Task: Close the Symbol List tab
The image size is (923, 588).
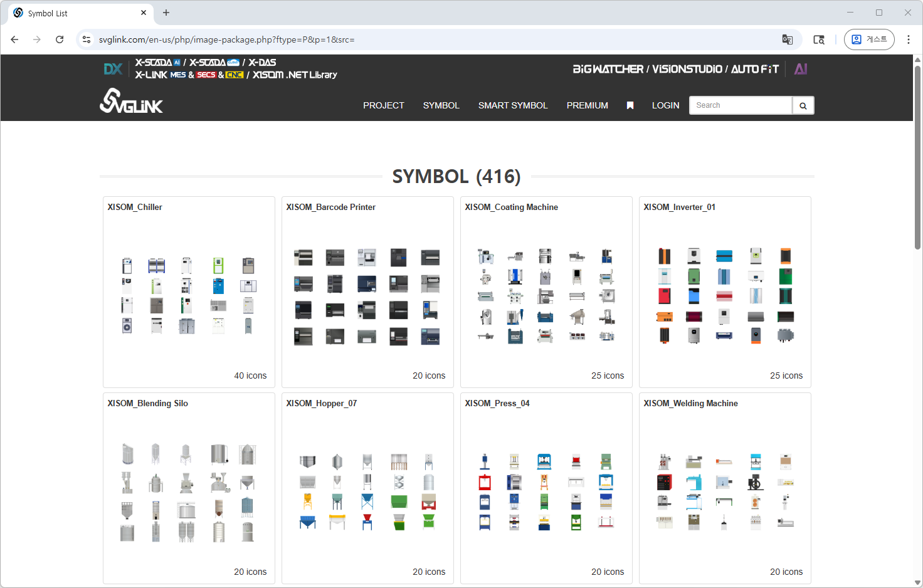Action: 144,13
